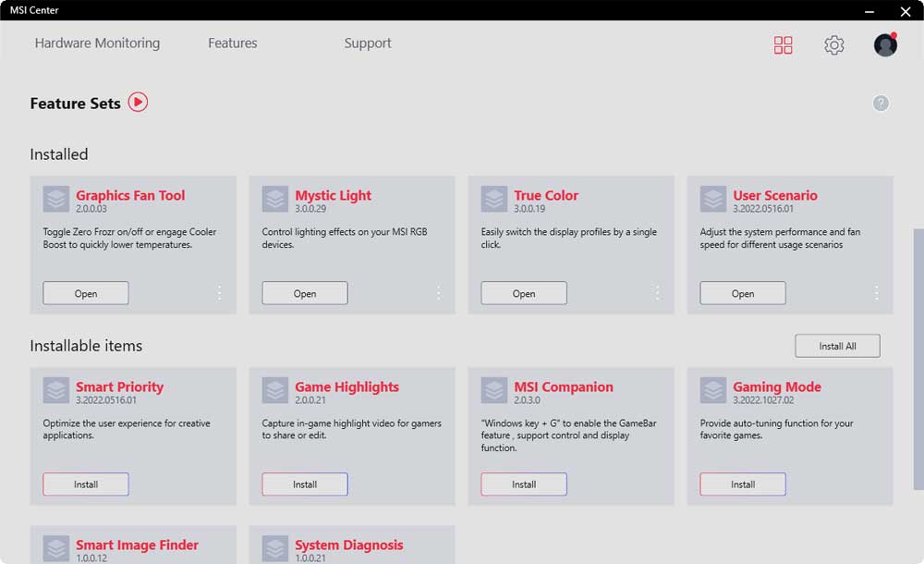This screenshot has width=924, height=564.
Task: Click the Game Highlights title
Action: pyautogui.click(x=346, y=387)
